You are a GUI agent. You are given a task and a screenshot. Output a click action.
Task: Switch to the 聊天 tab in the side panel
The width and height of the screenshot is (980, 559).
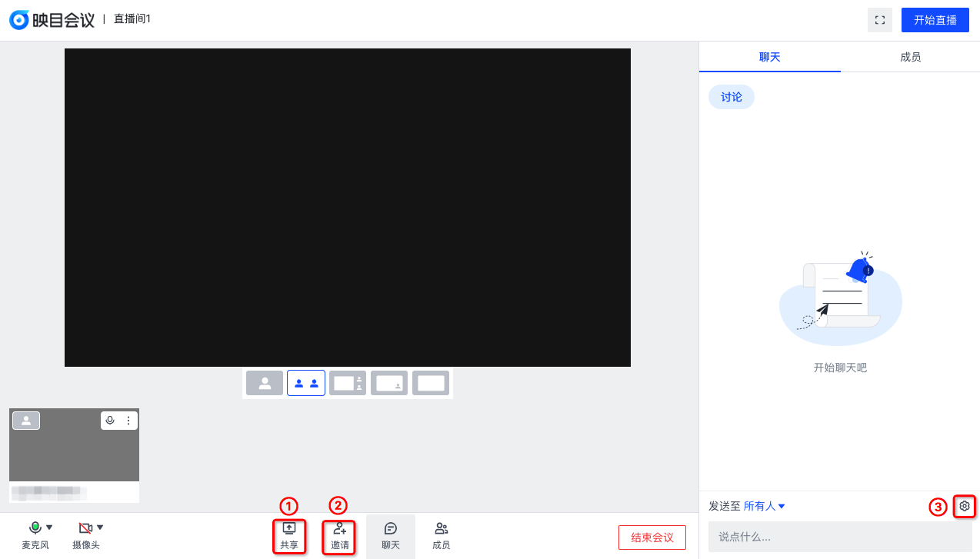(x=770, y=57)
